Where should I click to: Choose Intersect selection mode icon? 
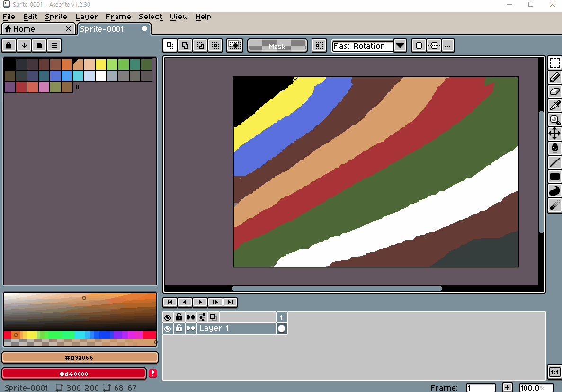tap(215, 45)
